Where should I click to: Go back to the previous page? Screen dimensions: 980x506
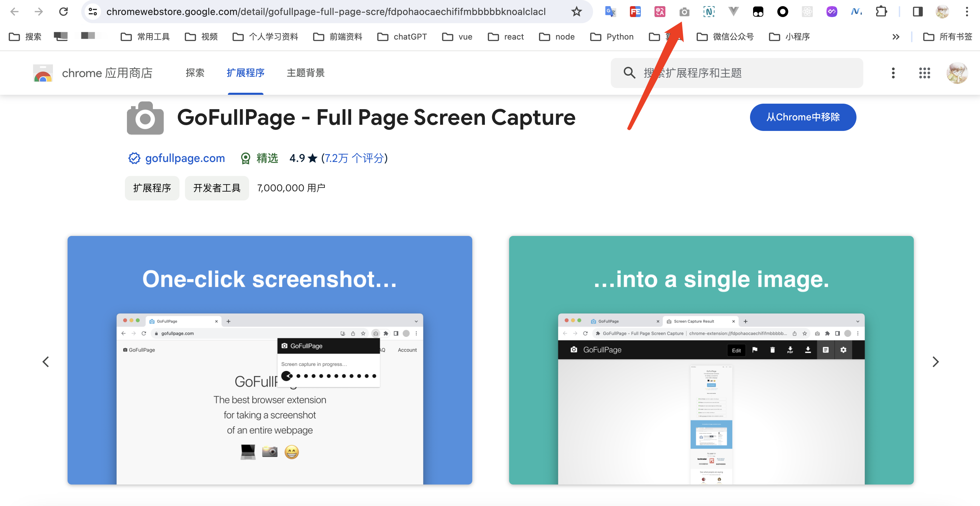point(14,12)
